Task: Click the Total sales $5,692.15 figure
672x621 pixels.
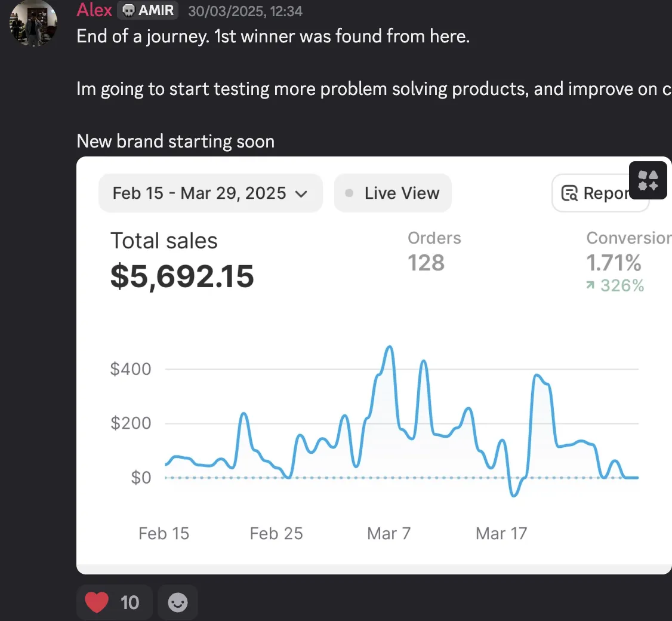Action: (x=182, y=276)
